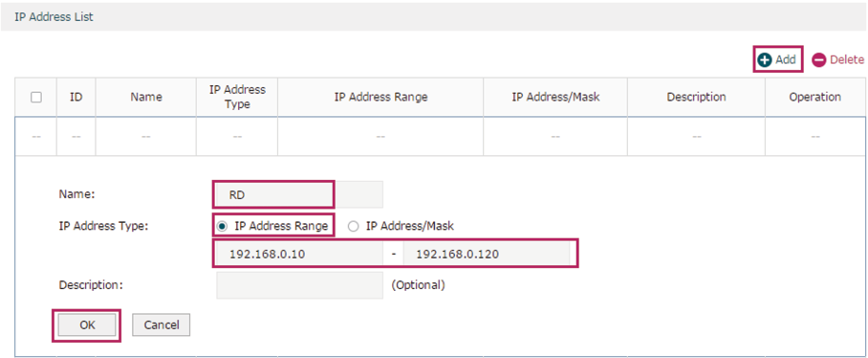Click the IP Address List section title
Screen dimensions: 868x358
[54, 17]
